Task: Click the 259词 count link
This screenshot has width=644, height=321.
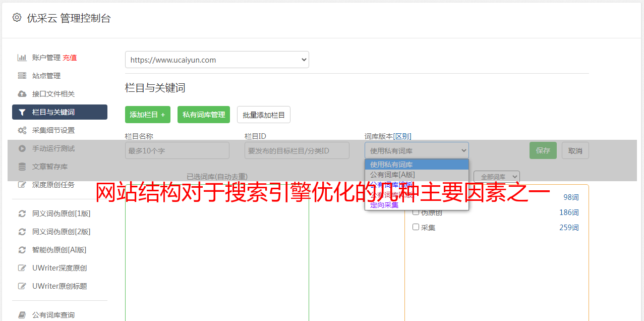Action: click(569, 228)
